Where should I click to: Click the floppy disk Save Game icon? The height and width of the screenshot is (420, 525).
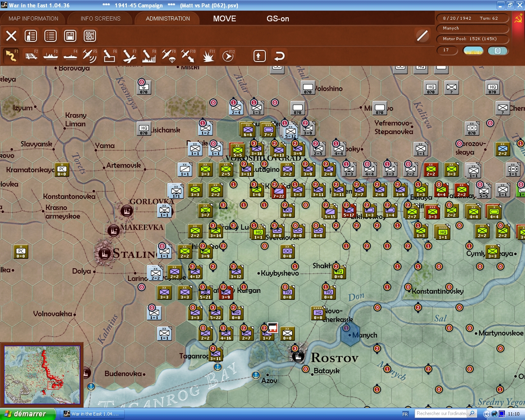point(70,36)
